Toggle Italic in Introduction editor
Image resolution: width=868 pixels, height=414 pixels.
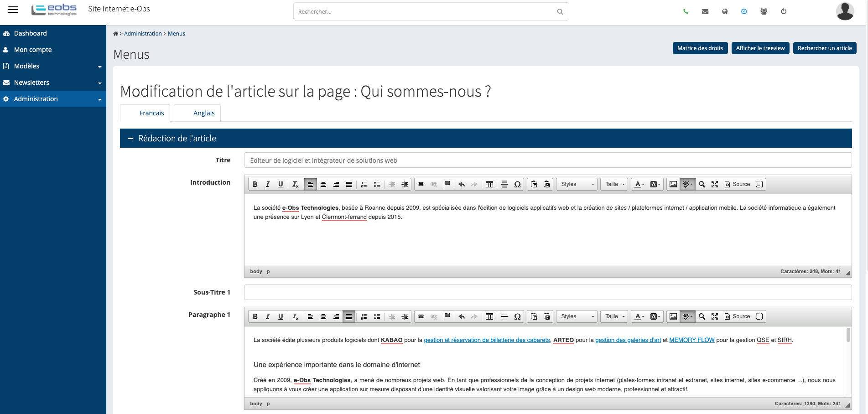coord(268,184)
